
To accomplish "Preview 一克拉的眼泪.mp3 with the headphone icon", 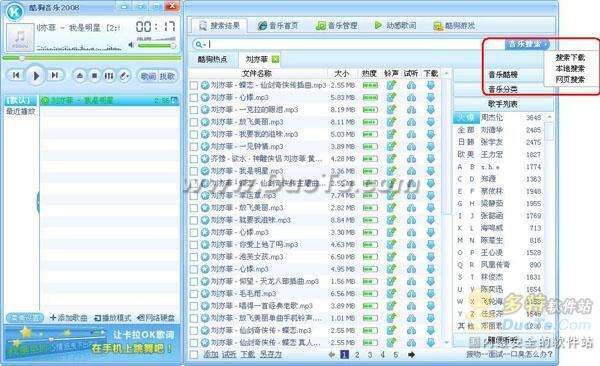I will click(x=411, y=110).
